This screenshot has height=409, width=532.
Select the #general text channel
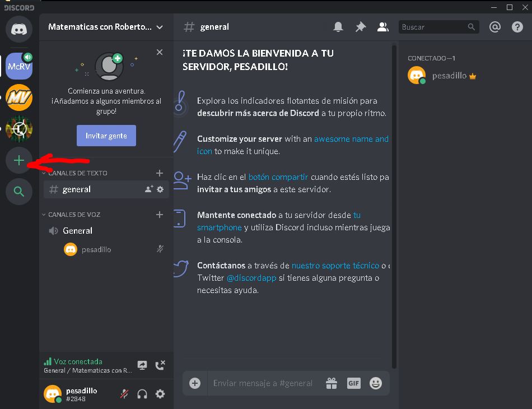pos(106,189)
